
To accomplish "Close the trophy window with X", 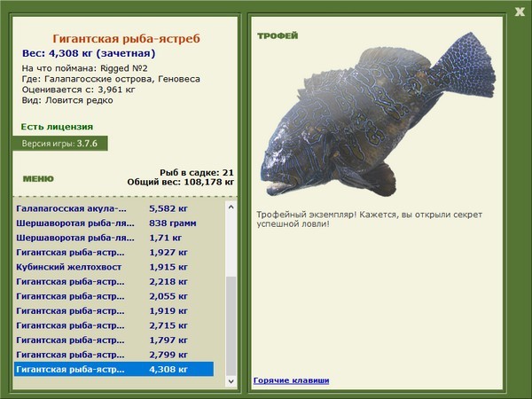I will [x=520, y=12].
